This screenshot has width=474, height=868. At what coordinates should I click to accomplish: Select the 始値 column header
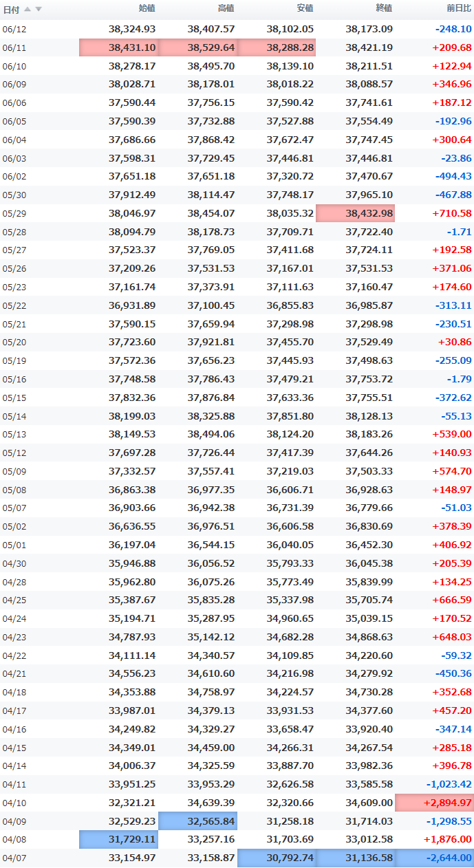147,8
